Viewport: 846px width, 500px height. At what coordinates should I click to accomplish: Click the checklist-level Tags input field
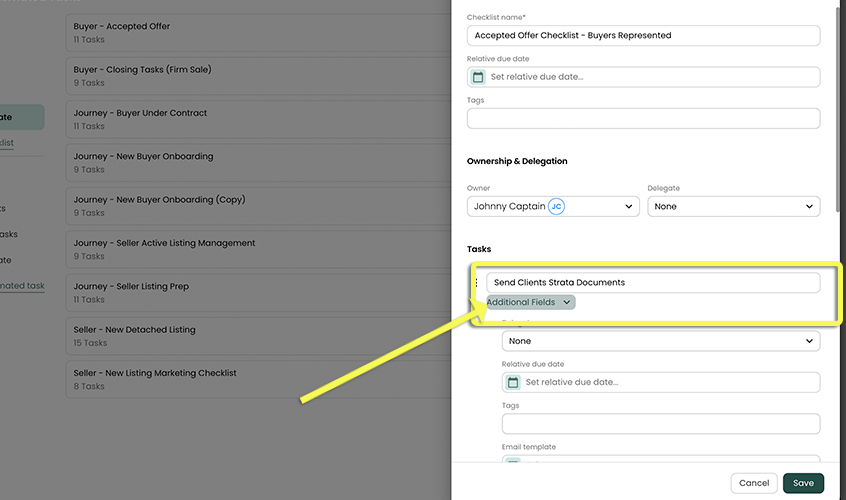pos(643,118)
